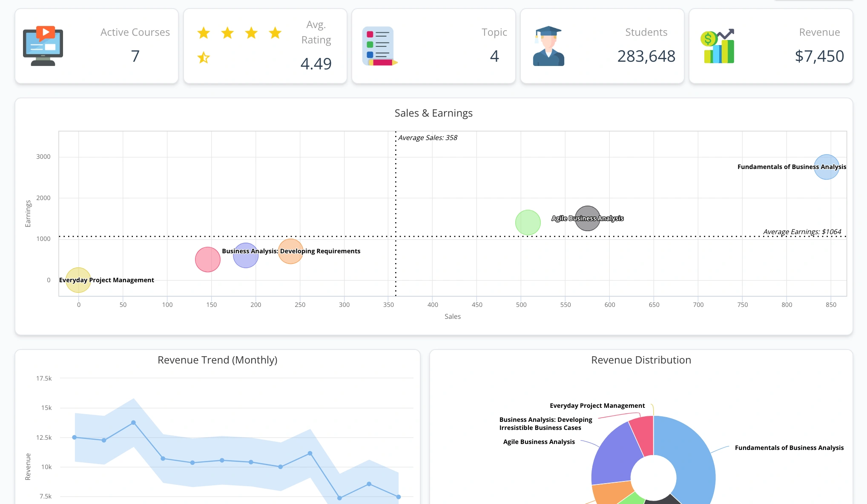Click the orange Developing Requirements bubble
Screen dimensions: 867x504
(290, 251)
